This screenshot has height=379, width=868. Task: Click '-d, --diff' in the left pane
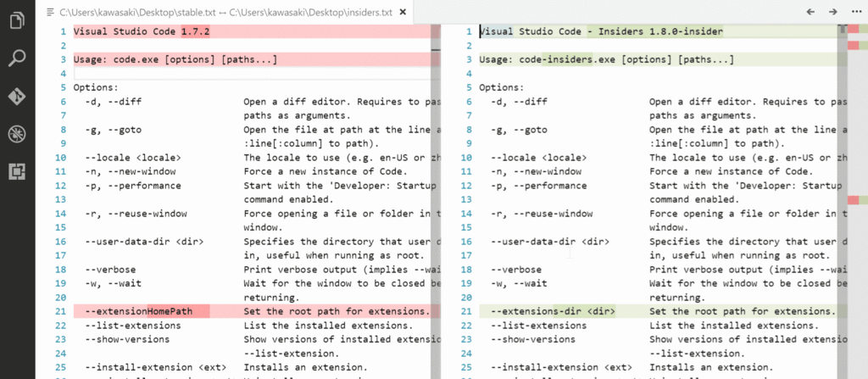pos(113,102)
